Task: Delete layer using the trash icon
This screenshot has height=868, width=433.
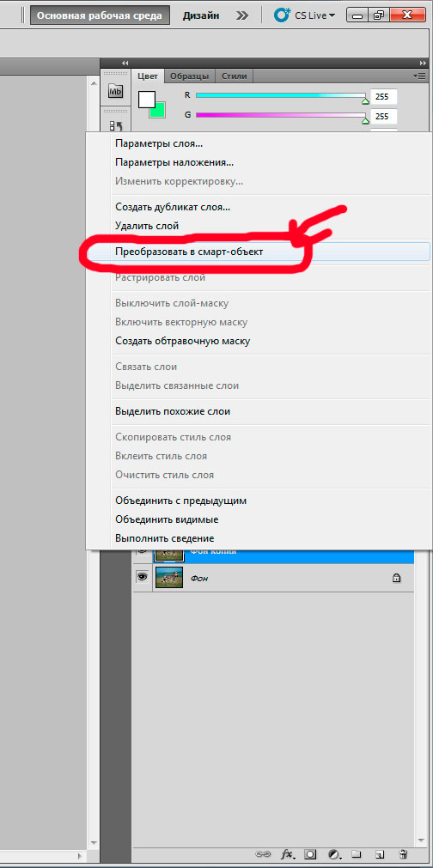Action: 403,853
